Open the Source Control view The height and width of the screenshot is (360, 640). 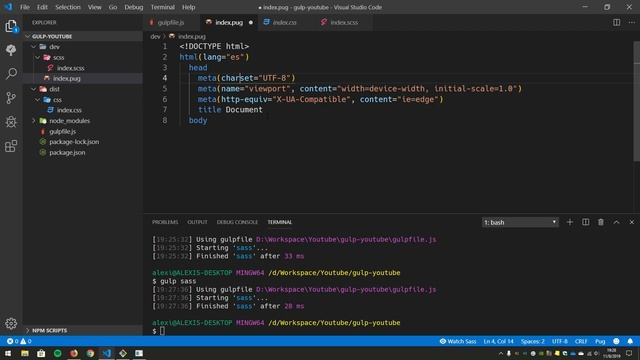pyautogui.click(x=11, y=98)
